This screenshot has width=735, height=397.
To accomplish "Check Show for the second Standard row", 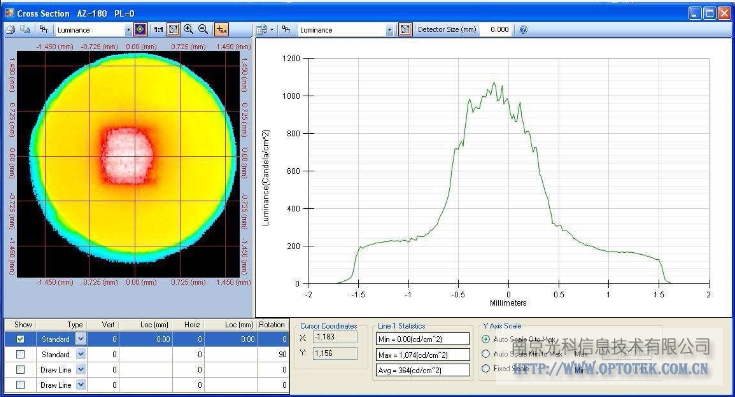I will pos(20,354).
